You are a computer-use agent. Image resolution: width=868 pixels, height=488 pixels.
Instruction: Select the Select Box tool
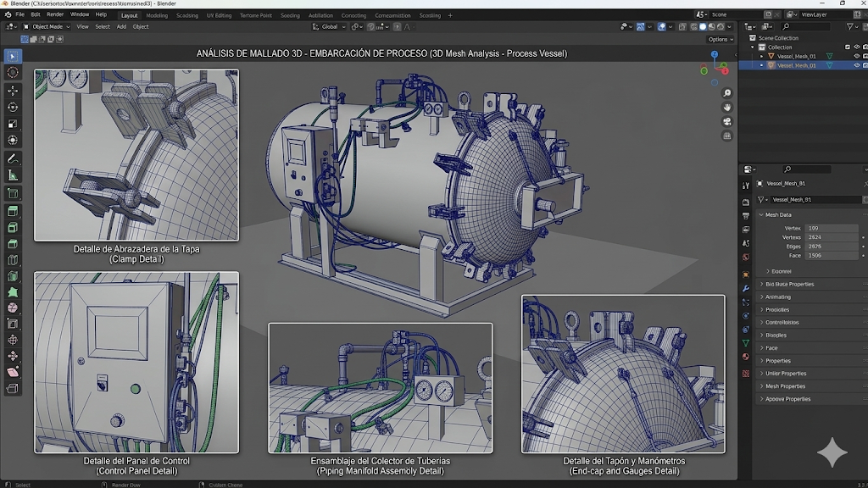pos(13,57)
